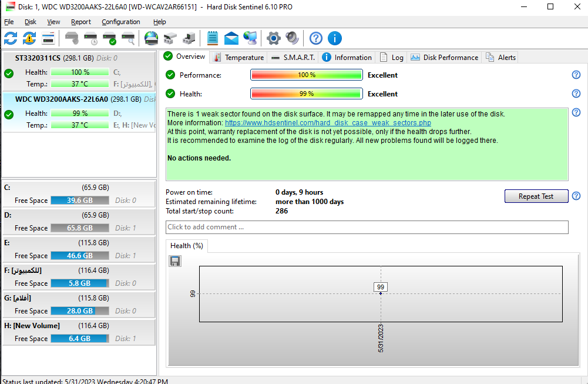Image resolution: width=588 pixels, height=384 pixels.
Task: Switch to the S.M.A.R.T. tab
Action: pos(294,58)
